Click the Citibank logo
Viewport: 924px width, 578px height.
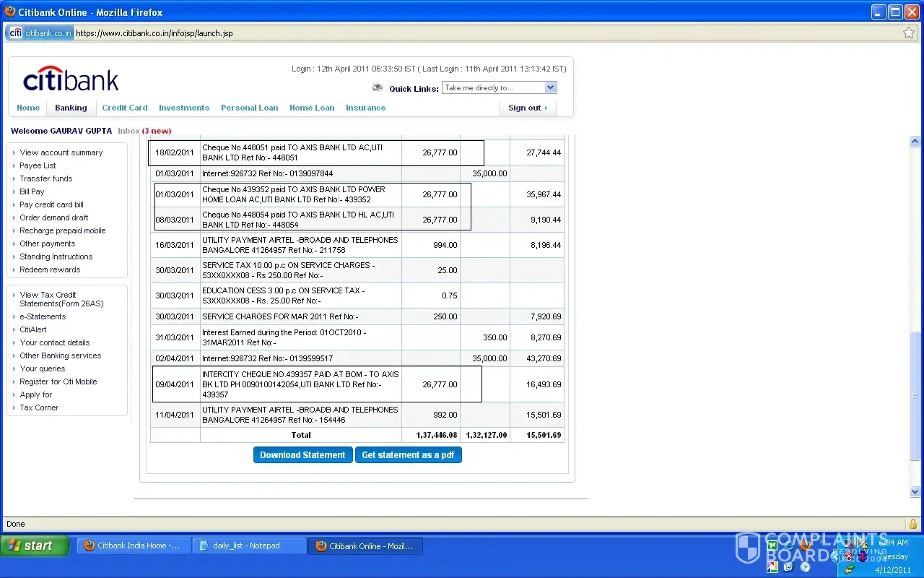tap(71, 79)
